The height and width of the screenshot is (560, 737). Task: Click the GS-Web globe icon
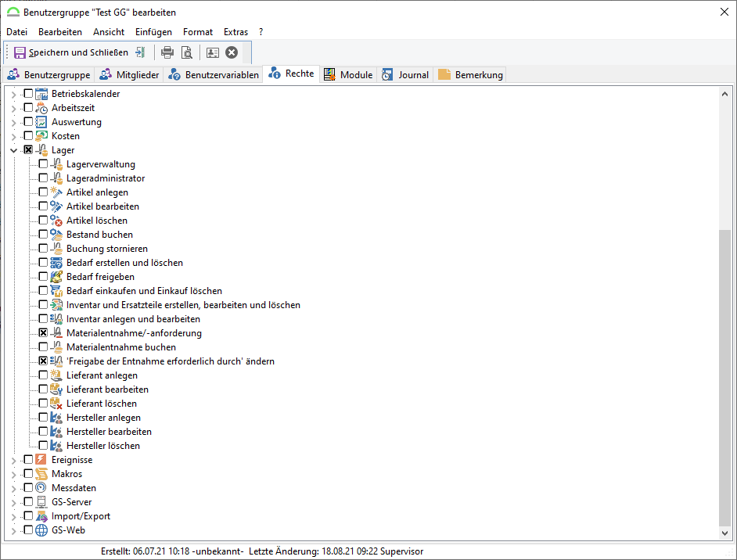tap(41, 530)
